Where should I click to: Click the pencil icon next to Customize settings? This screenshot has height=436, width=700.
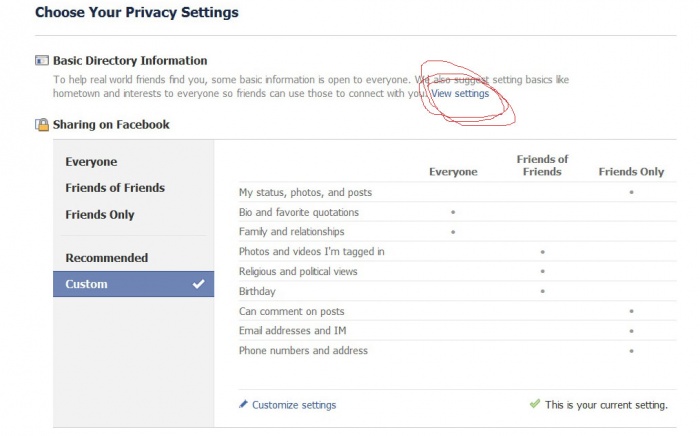coord(243,405)
